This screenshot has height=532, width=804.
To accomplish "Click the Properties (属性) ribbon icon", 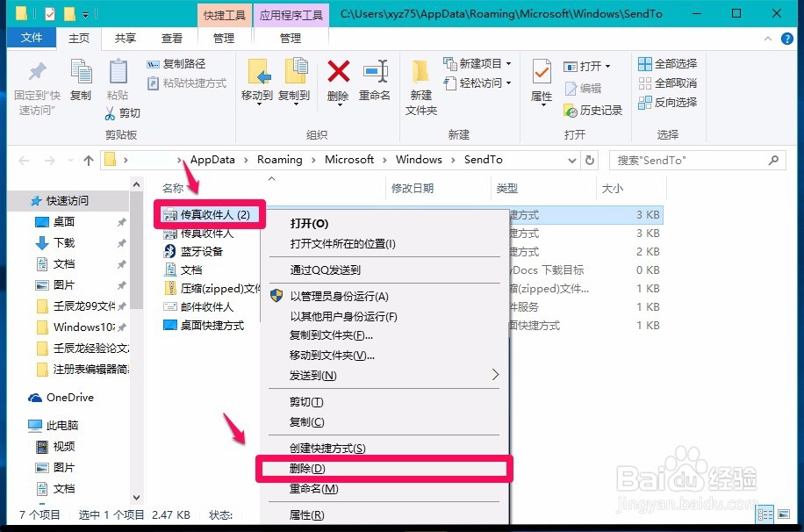I will point(542,72).
